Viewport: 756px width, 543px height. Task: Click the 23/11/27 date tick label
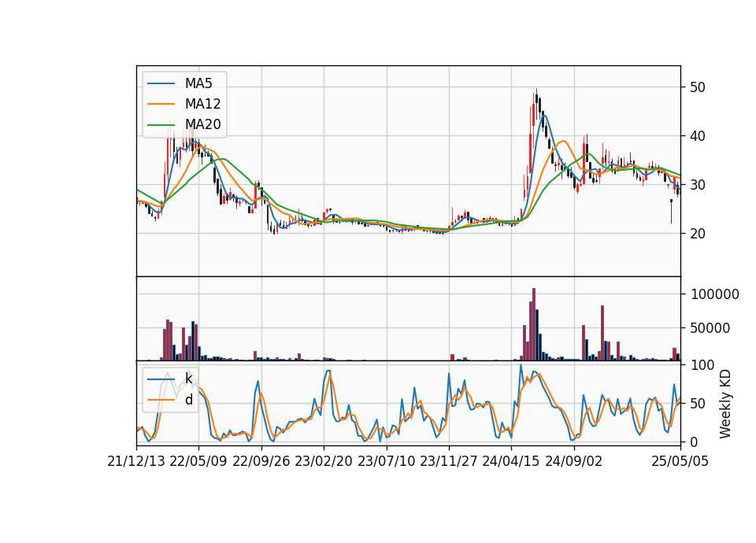pyautogui.click(x=449, y=462)
